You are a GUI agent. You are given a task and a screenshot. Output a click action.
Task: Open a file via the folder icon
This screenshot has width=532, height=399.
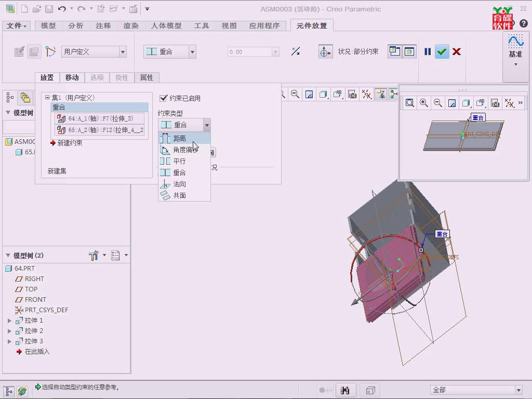tap(37, 9)
